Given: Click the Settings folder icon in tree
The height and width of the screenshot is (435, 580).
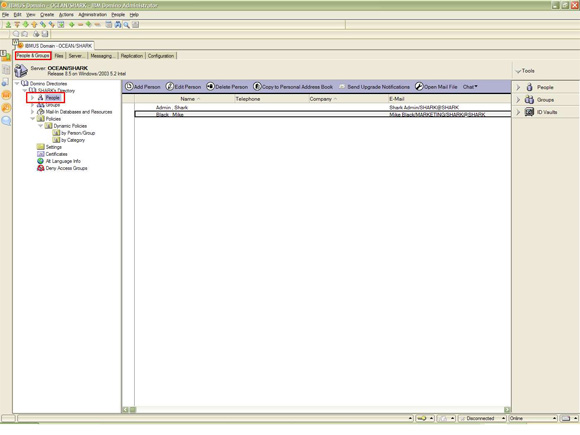Looking at the screenshot, I should coord(41,147).
